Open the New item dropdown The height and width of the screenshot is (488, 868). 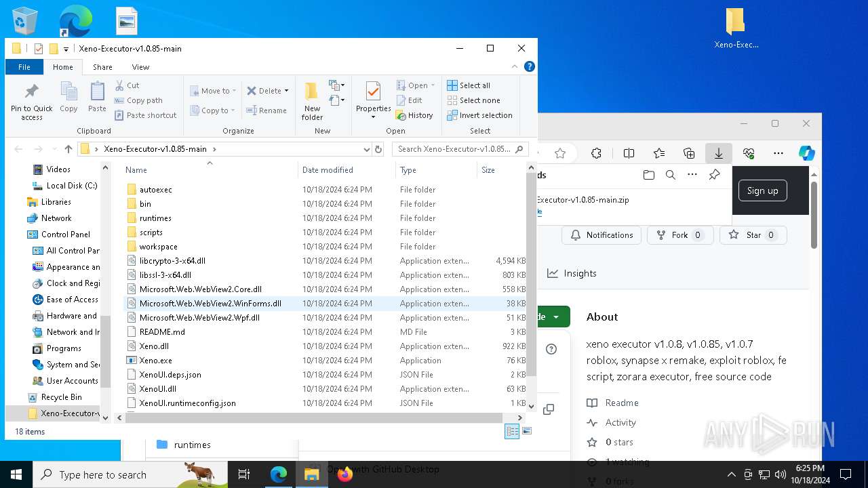pyautogui.click(x=336, y=85)
